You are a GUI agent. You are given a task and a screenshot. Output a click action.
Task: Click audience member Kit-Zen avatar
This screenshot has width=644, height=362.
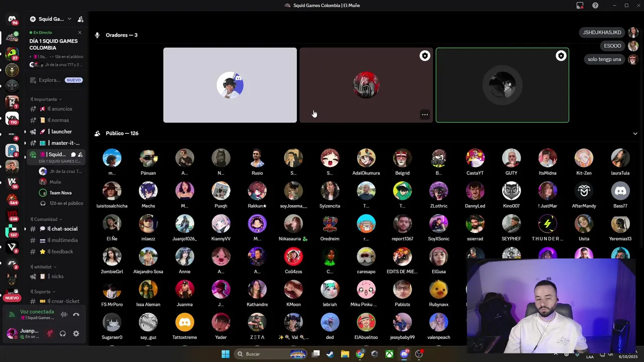pyautogui.click(x=584, y=158)
